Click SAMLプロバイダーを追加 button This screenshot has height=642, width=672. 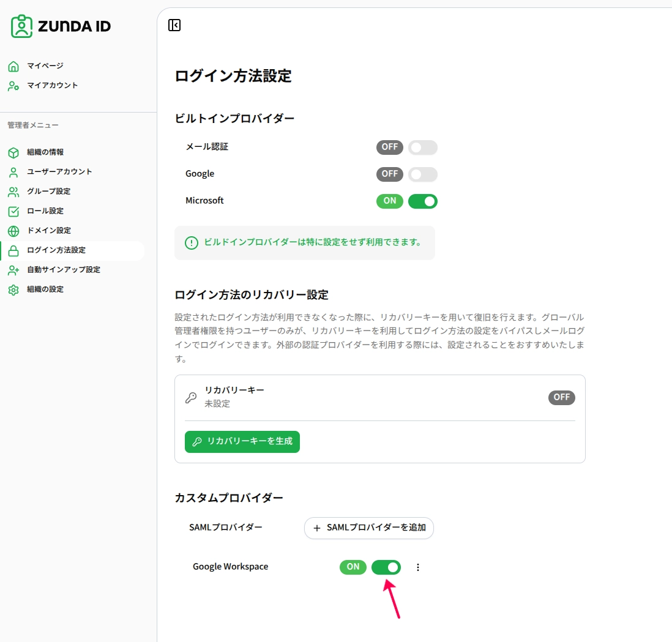(x=369, y=528)
